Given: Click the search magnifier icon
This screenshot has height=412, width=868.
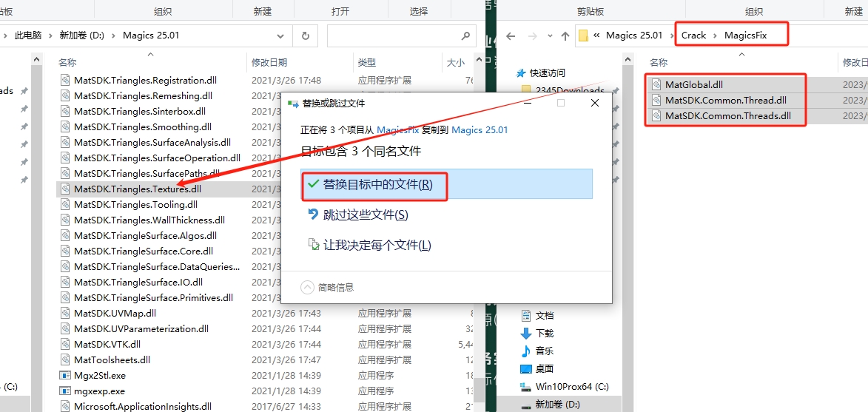Looking at the screenshot, I should (465, 36).
